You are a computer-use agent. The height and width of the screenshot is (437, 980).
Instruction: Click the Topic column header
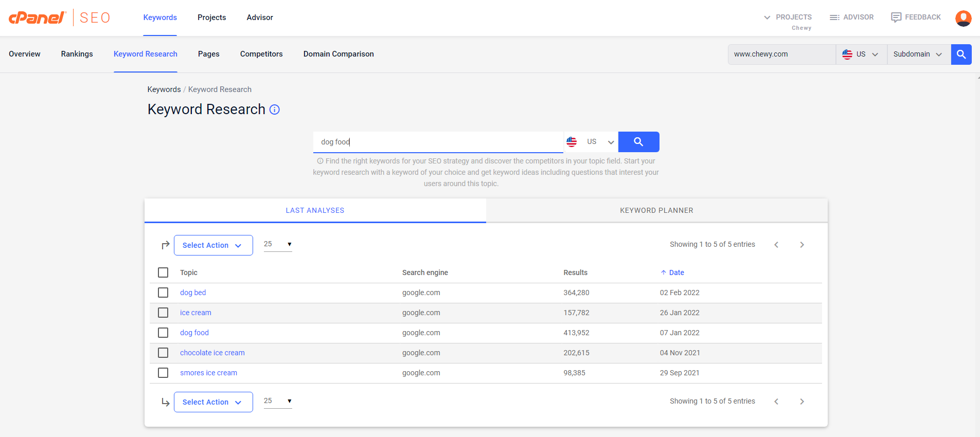[x=189, y=272]
